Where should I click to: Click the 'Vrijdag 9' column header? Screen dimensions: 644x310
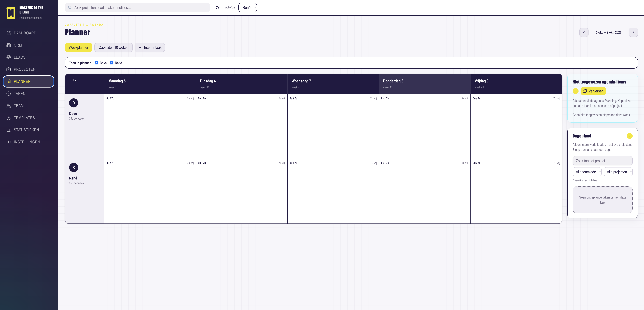click(516, 84)
